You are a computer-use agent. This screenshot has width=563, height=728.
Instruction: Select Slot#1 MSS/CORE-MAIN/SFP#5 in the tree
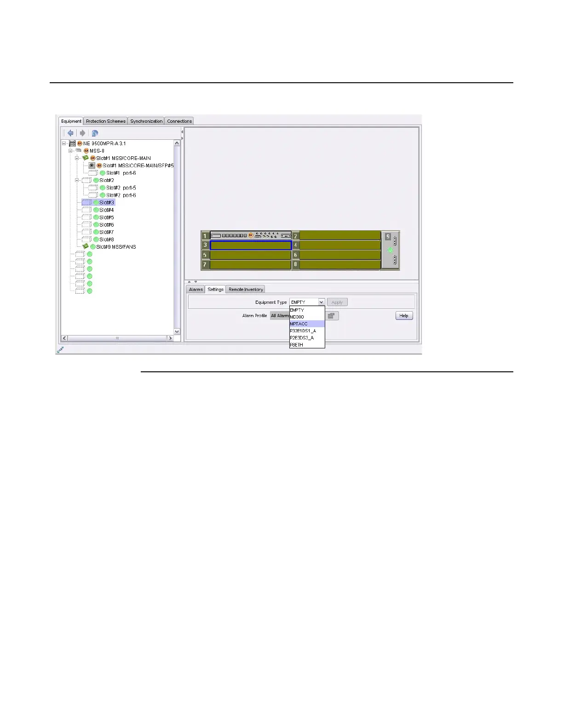(x=138, y=165)
